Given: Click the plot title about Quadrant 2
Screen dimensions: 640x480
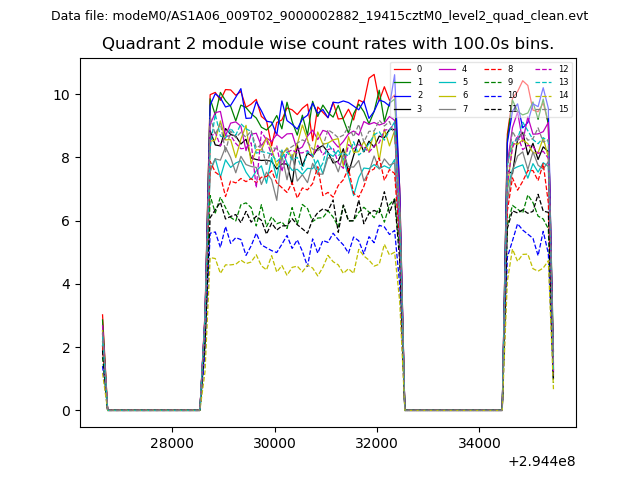Looking at the screenshot, I should pos(328,44).
